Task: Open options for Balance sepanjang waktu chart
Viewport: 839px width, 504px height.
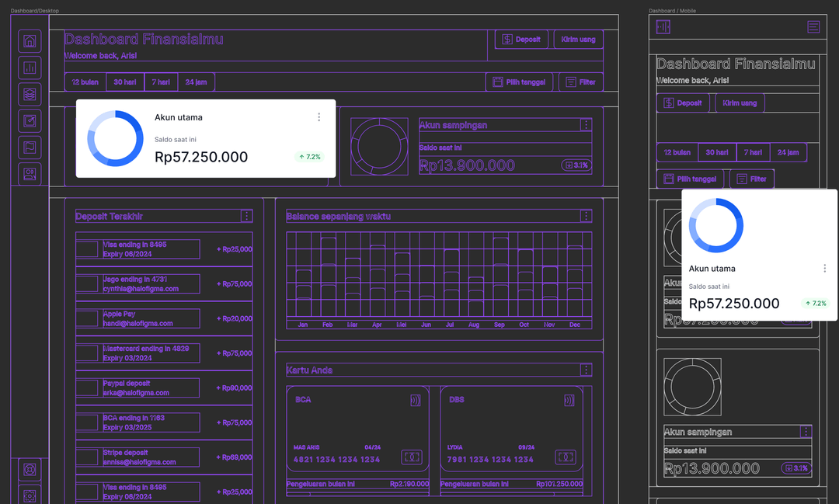Action: [x=585, y=216]
